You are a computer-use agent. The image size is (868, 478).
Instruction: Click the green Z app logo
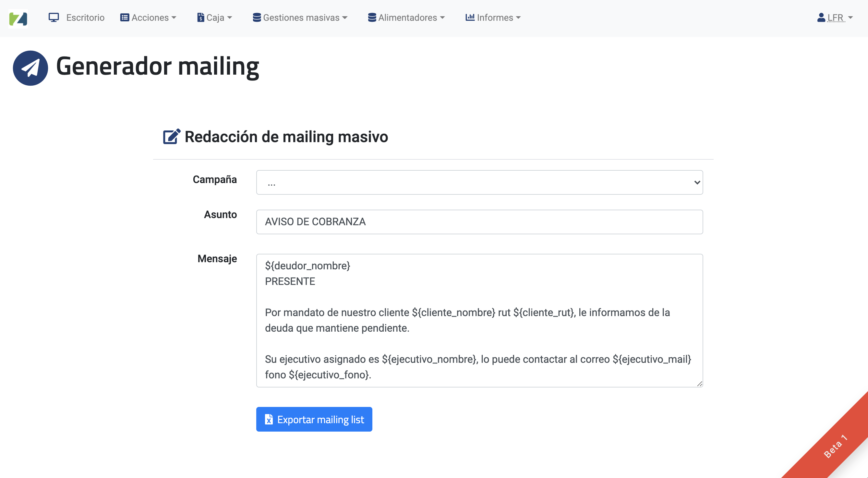point(18,18)
